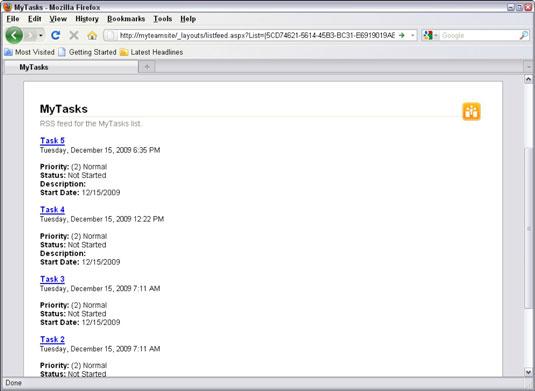This screenshot has height=391, width=535.
Task: Open the Getting Started bookmark
Action: [87, 52]
